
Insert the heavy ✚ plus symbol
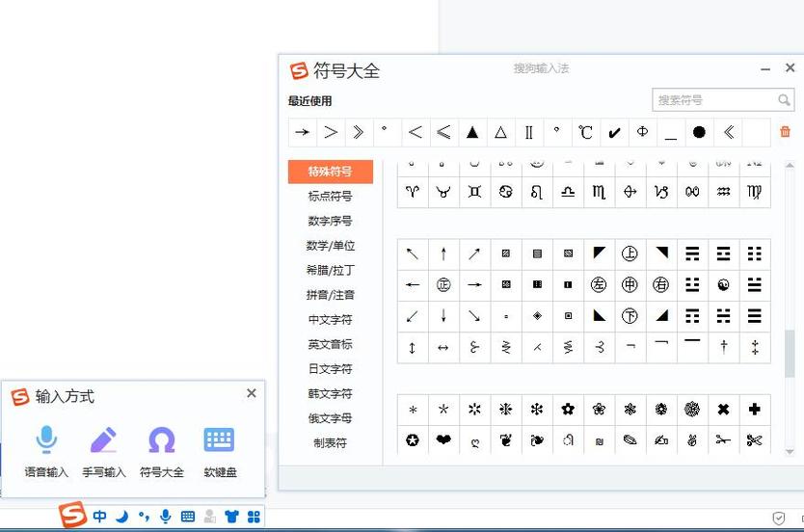point(754,409)
